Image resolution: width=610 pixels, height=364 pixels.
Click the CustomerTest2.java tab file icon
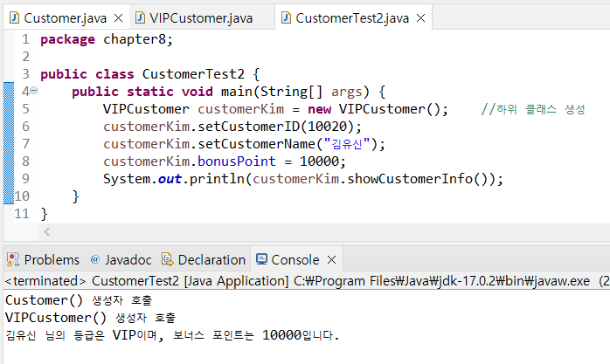[x=286, y=17]
